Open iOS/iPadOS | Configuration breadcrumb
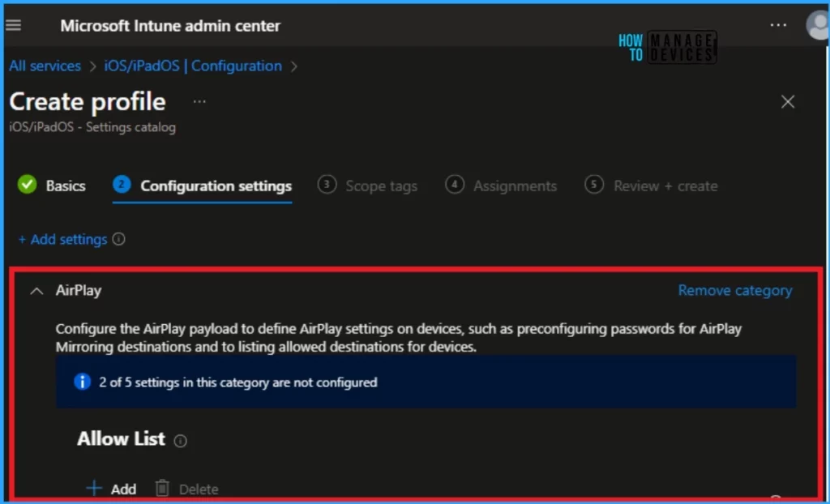The image size is (830, 504). click(193, 66)
